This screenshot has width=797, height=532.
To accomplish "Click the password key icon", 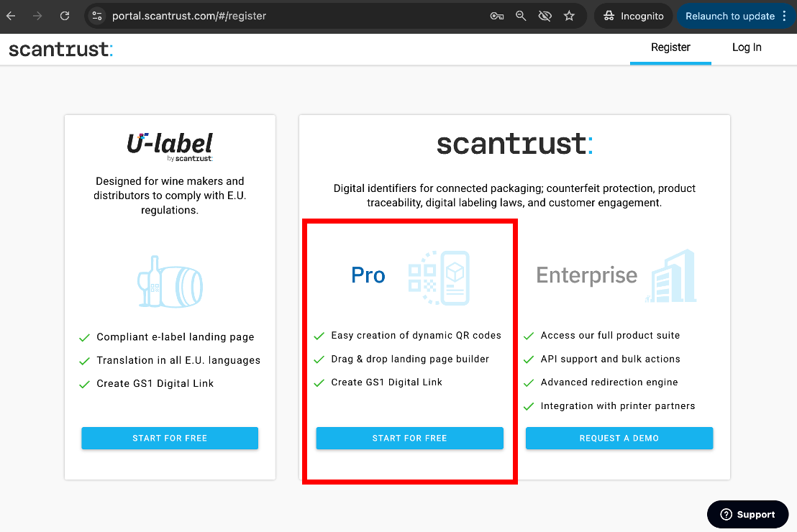I will [496, 16].
